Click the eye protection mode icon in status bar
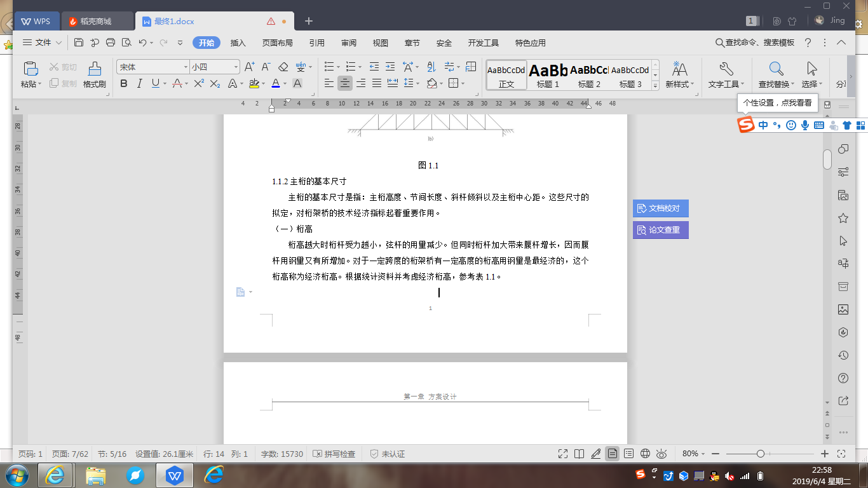 pos(661,454)
